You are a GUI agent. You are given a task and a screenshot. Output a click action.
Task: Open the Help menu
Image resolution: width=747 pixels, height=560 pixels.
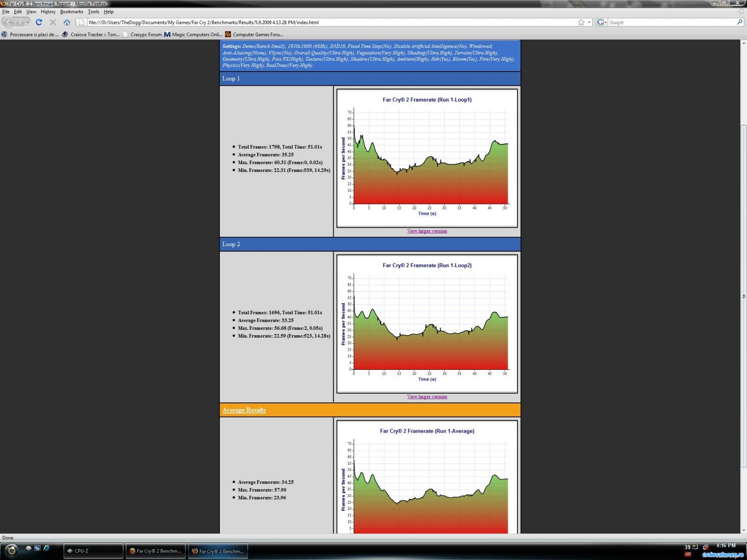click(x=109, y=12)
